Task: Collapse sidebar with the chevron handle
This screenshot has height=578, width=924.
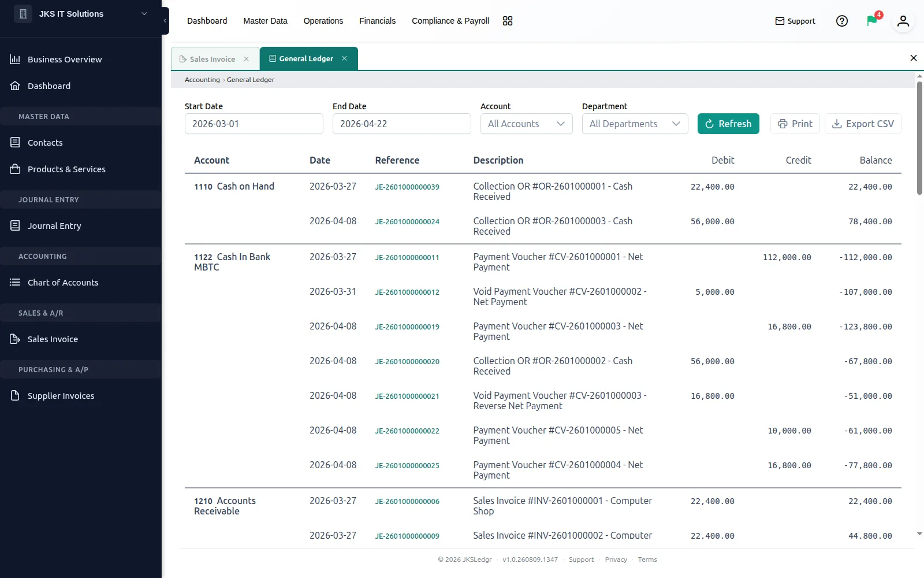Action: click(165, 21)
